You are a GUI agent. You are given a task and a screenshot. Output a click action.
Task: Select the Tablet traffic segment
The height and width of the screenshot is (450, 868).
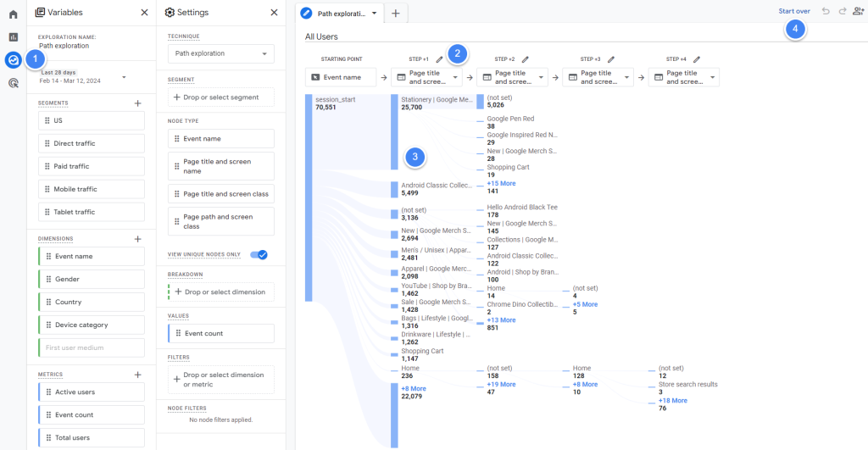click(92, 212)
